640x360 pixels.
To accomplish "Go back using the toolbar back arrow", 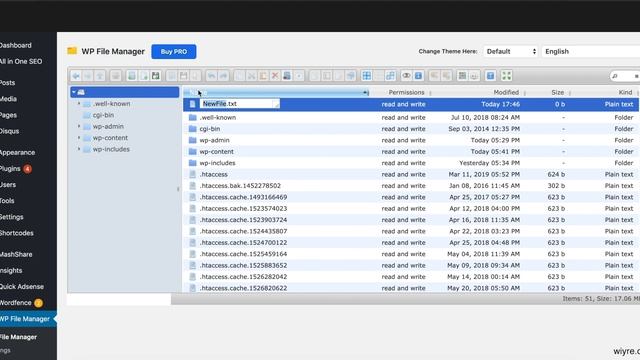I will [76, 76].
